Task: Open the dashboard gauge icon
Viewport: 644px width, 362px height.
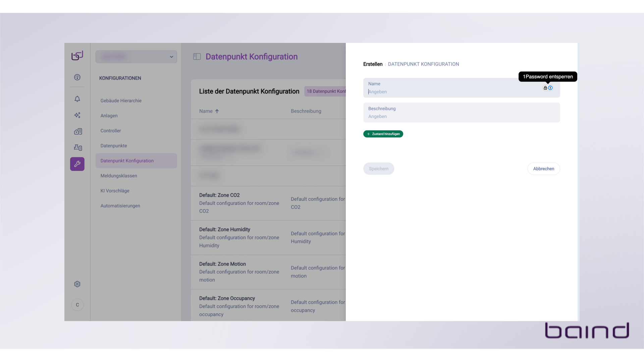Action: click(x=77, y=77)
